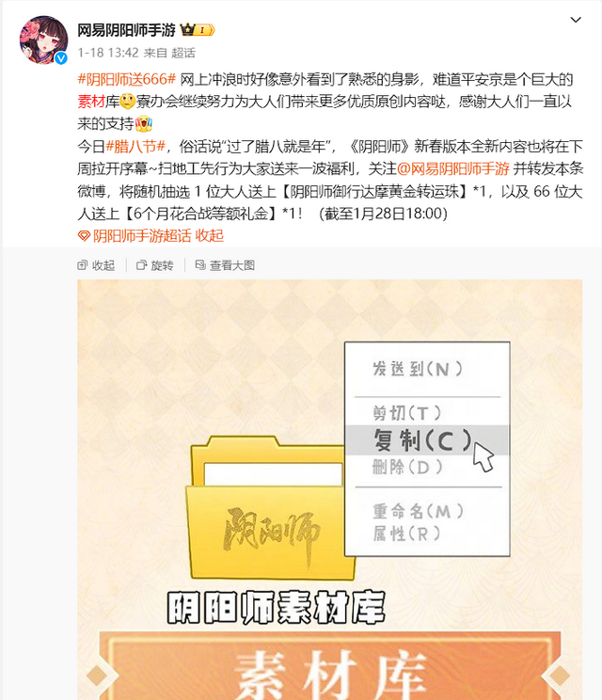602x700 pixels.
Task: Click the 素材 red keyword link
Action: click(91, 102)
